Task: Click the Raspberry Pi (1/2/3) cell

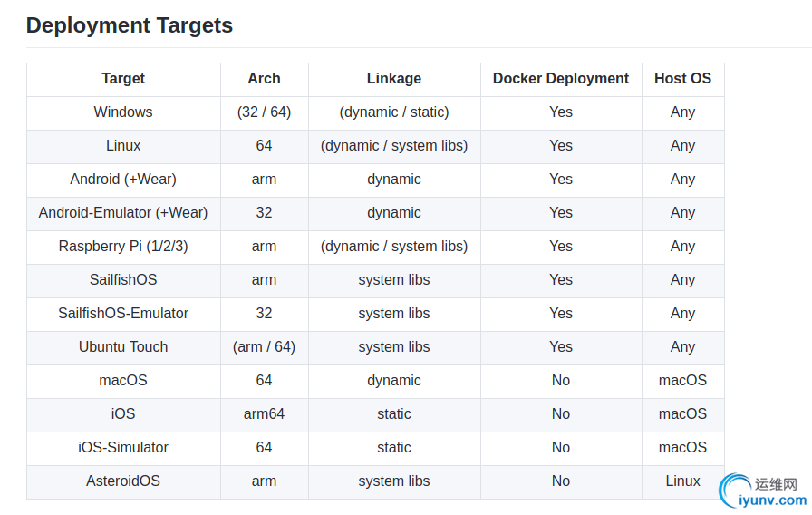Action: 123,246
